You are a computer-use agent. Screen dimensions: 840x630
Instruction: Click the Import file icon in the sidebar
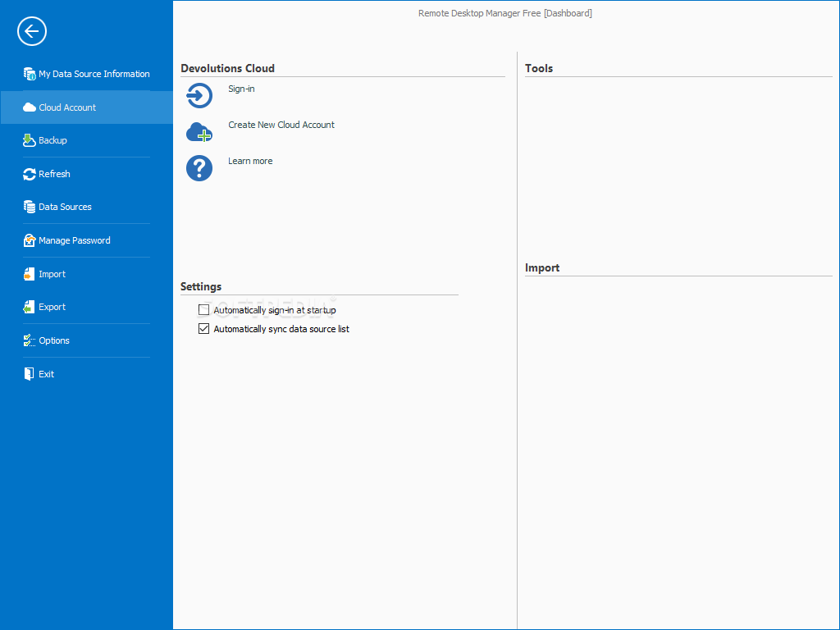pyautogui.click(x=30, y=274)
